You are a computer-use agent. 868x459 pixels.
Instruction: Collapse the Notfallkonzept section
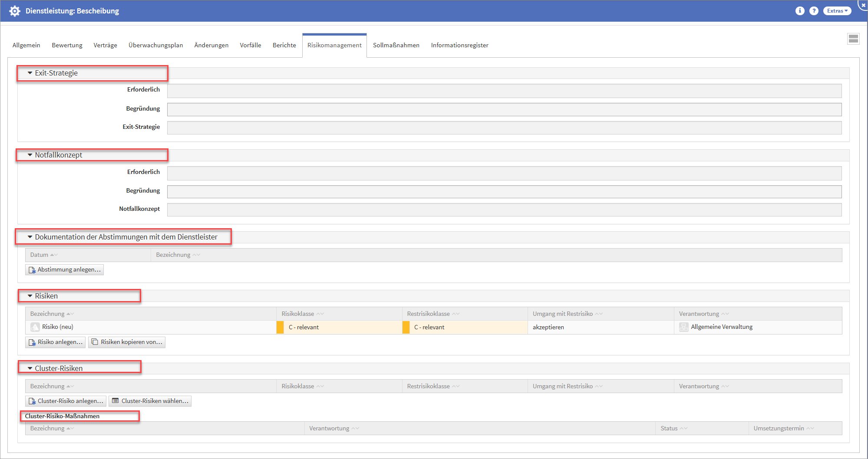tap(30, 155)
